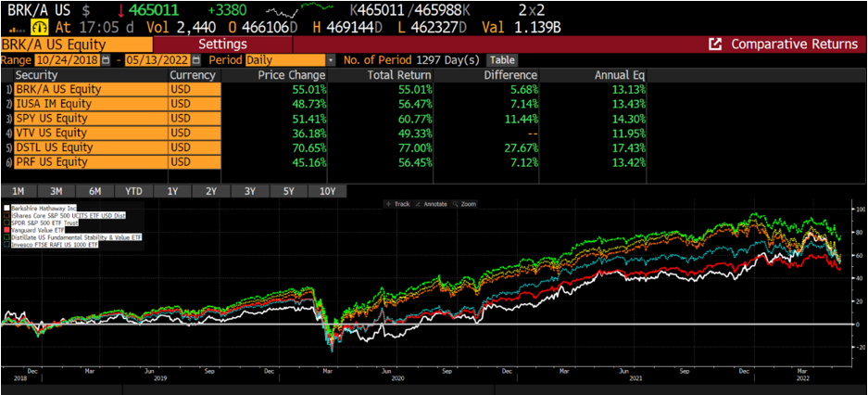Click security field IUSA IM Equity
The image size is (868, 395).
coord(91,104)
